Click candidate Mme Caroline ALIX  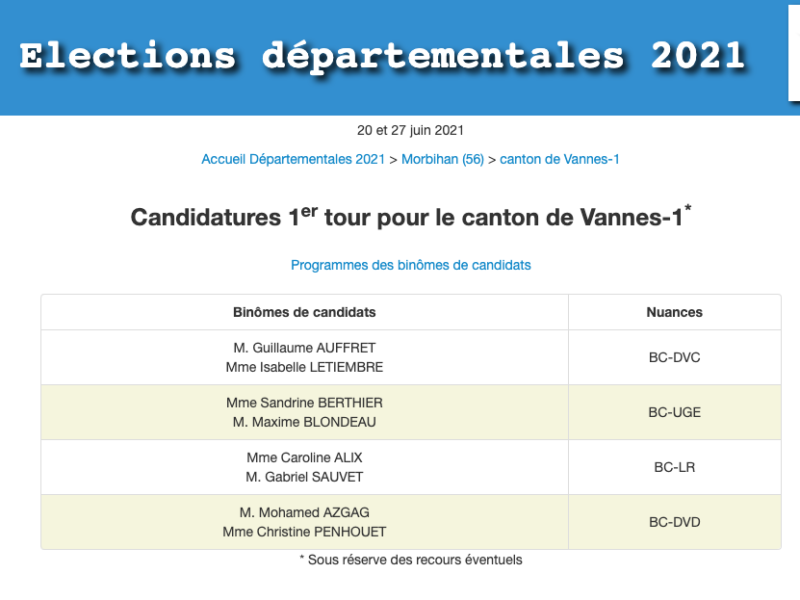304,458
